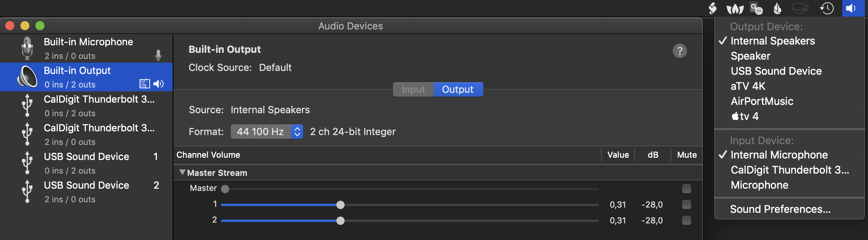The image size is (868, 240).
Task: Adjust the channel 1 volume slider knob
Action: [340, 205]
